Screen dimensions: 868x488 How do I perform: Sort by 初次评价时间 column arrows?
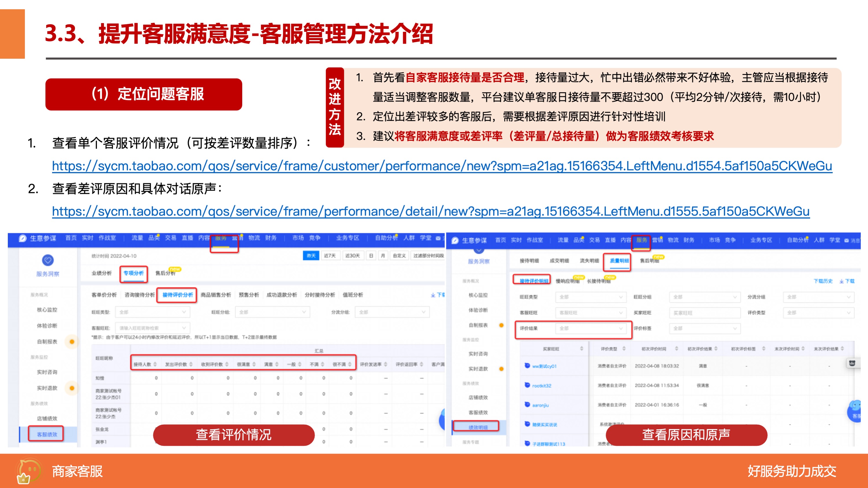click(677, 348)
